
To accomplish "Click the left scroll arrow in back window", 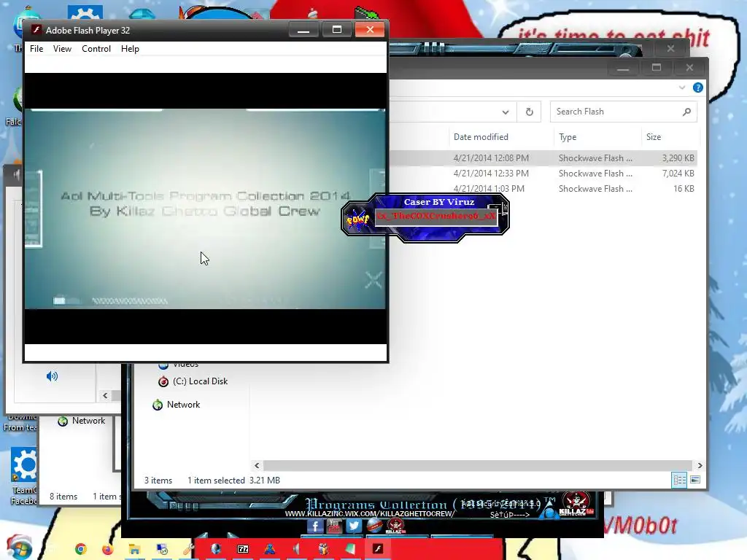I will pyautogui.click(x=105, y=396).
